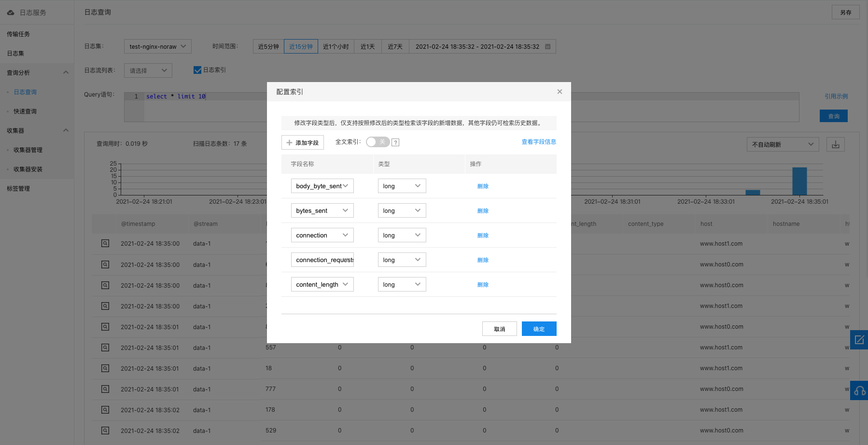Viewport: 868px width, 445px height.
Task: Click the 查看字段信息 link
Action: pyautogui.click(x=539, y=142)
